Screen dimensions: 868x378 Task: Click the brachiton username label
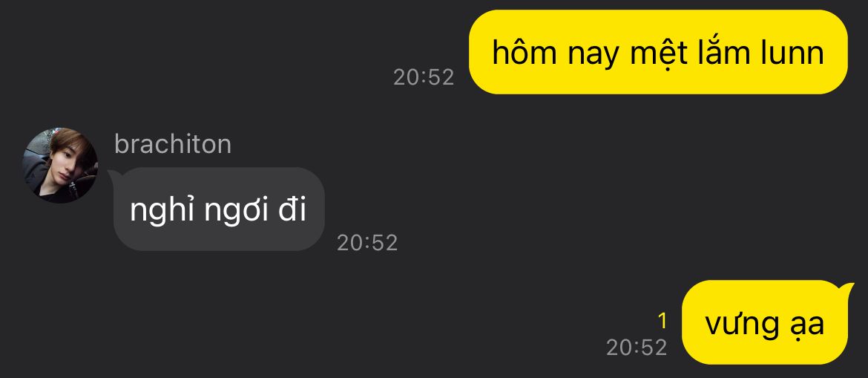pyautogui.click(x=173, y=144)
